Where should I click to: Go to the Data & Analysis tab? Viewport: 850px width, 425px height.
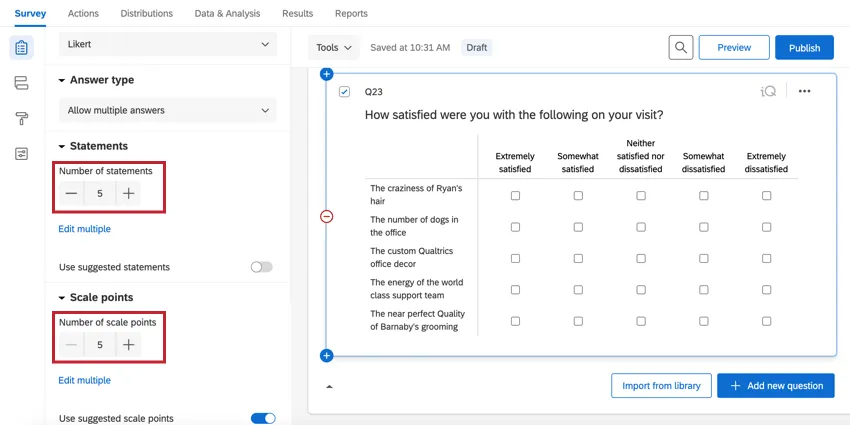pyautogui.click(x=227, y=13)
